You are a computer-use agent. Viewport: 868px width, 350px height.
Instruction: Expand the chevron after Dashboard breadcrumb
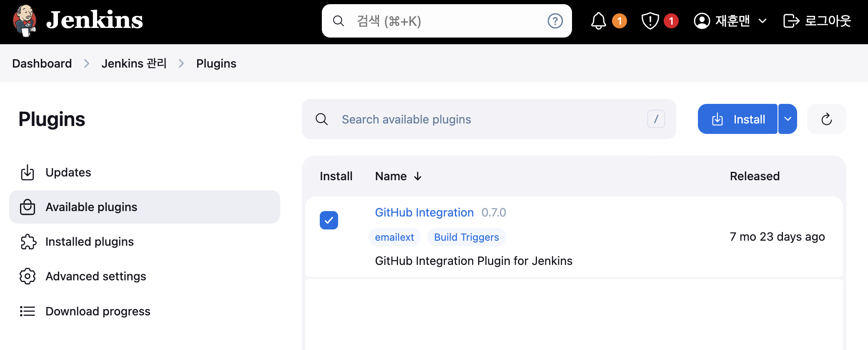point(87,63)
